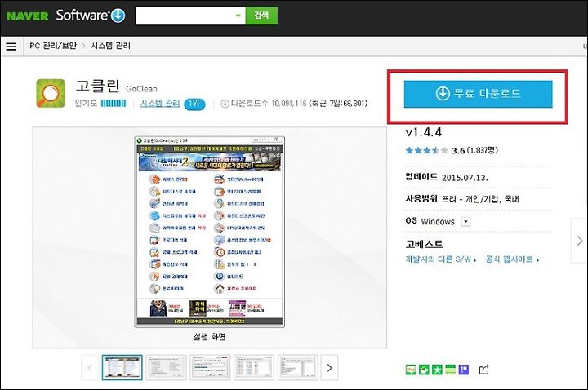Click the Software download logo icon

pyautogui.click(x=118, y=16)
